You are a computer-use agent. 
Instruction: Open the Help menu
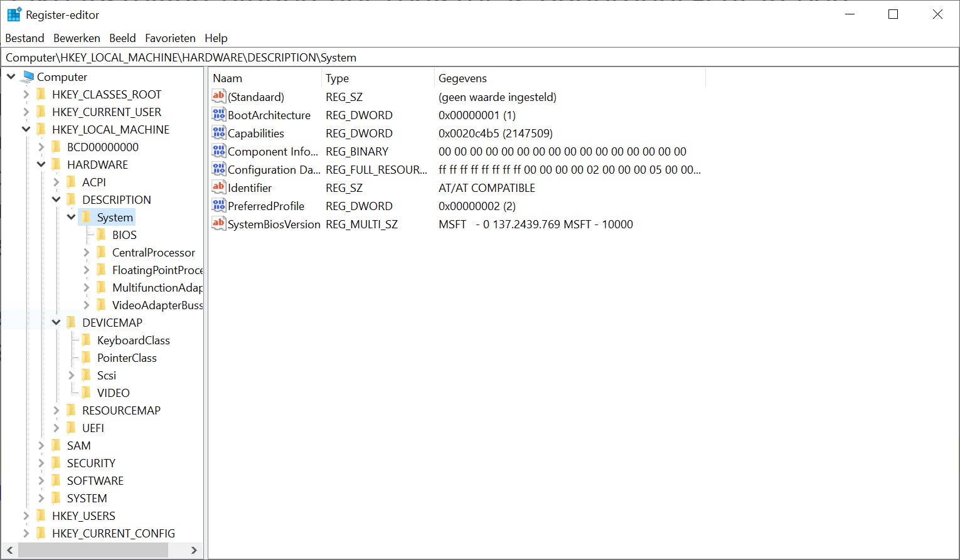pos(216,38)
